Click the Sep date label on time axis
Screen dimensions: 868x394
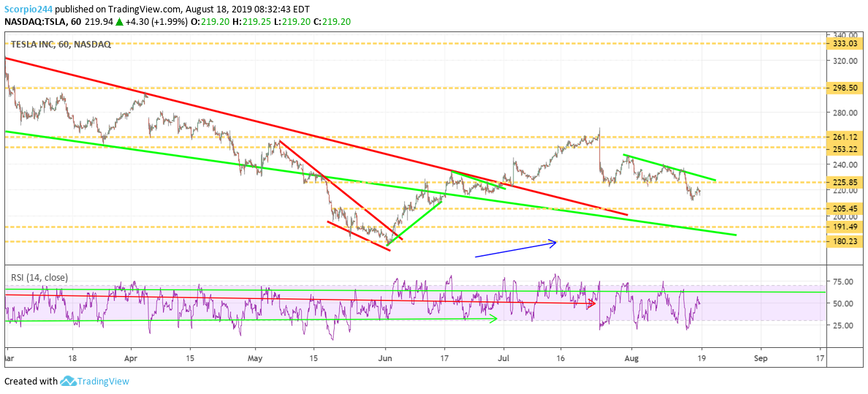pyautogui.click(x=761, y=358)
